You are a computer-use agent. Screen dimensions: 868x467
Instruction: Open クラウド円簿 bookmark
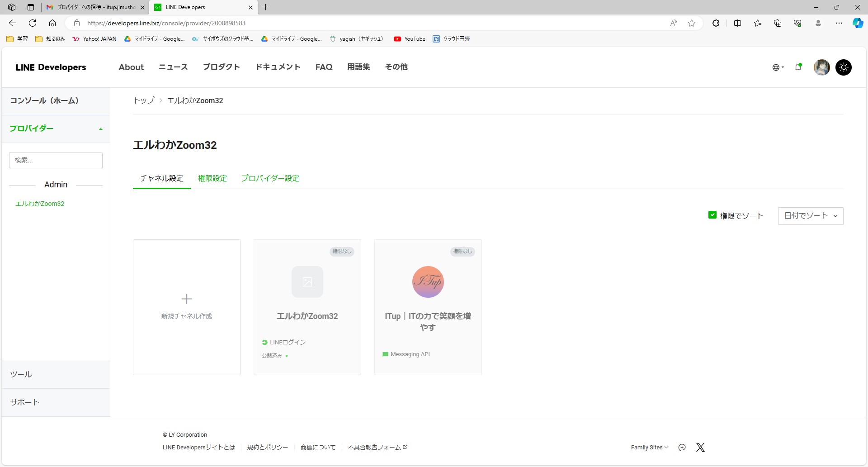tap(452, 39)
